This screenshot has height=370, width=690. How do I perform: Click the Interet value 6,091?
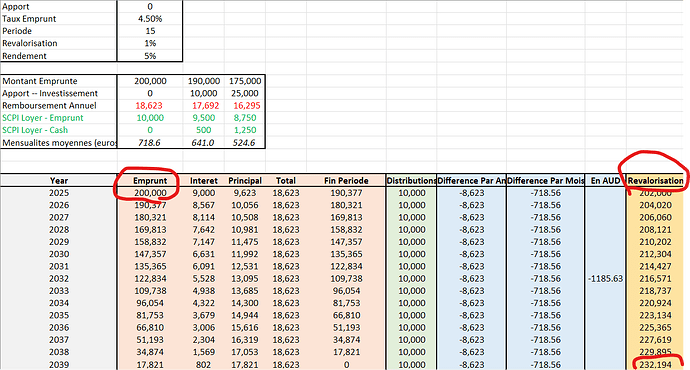[x=204, y=266]
